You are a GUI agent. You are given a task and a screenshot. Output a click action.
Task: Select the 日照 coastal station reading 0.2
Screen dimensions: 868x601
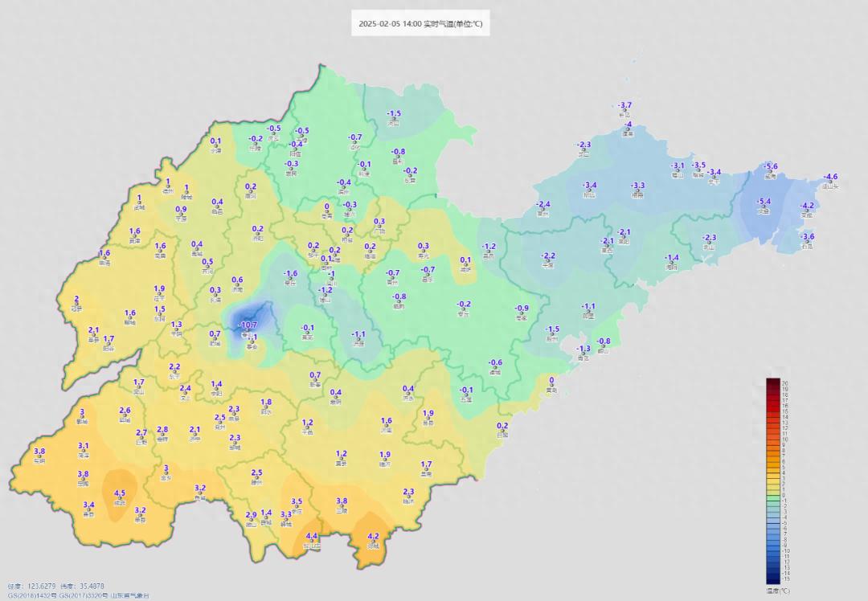(x=502, y=432)
